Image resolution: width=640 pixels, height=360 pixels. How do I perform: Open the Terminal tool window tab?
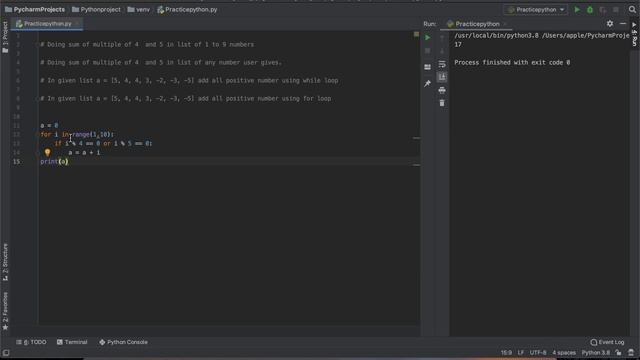72,342
